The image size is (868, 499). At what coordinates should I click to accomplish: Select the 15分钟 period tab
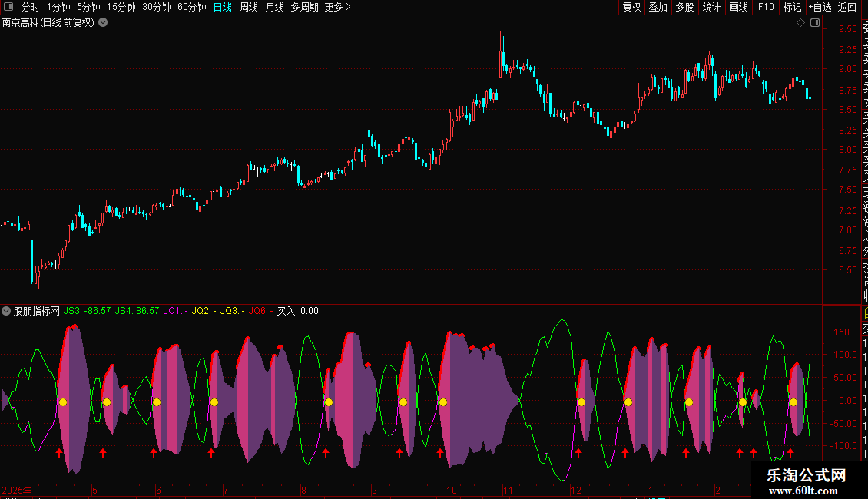tap(121, 7)
